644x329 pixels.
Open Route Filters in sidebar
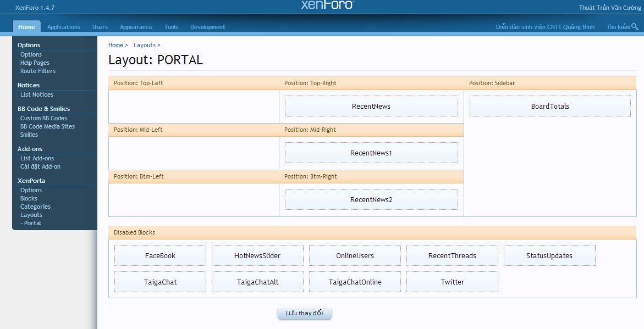coord(38,71)
